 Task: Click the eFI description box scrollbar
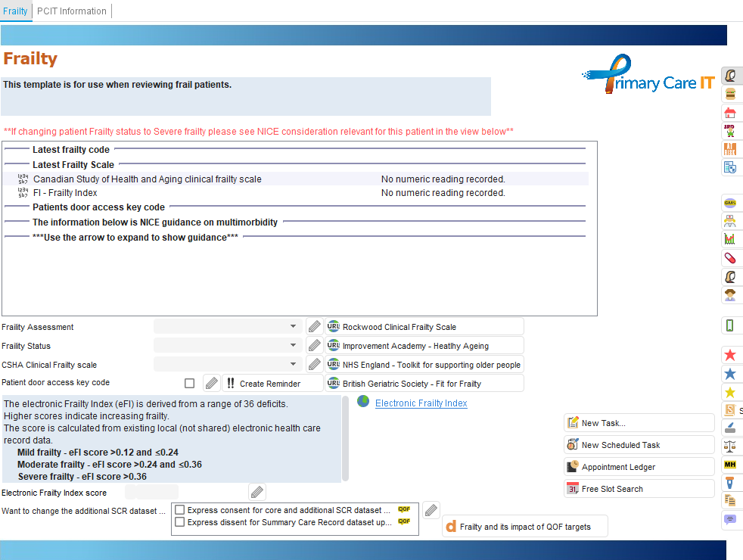tap(346, 438)
